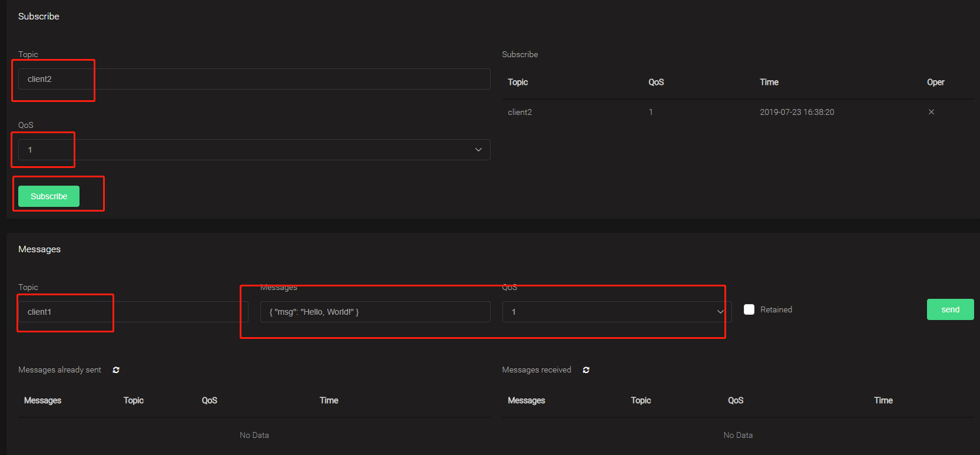Select the 2019-07-23 16:38:20 time cell

tap(797, 112)
